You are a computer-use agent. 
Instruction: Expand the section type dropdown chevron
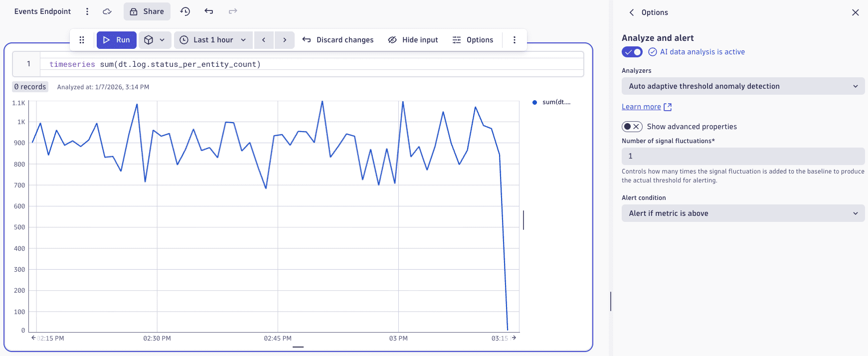point(162,40)
